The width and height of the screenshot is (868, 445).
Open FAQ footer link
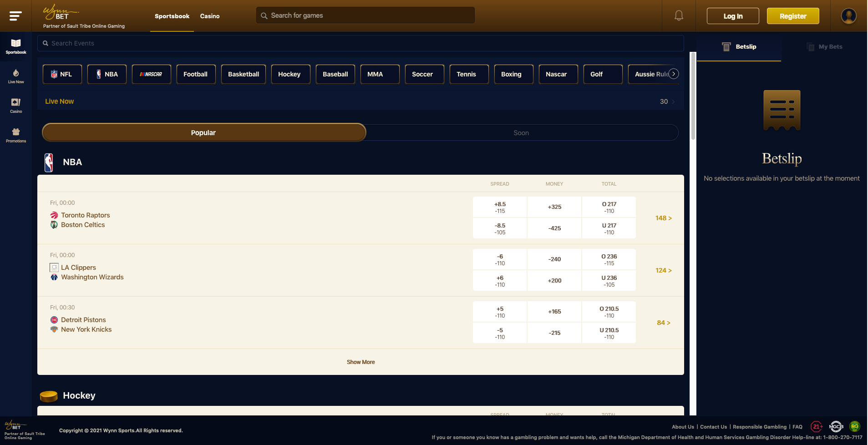click(797, 427)
